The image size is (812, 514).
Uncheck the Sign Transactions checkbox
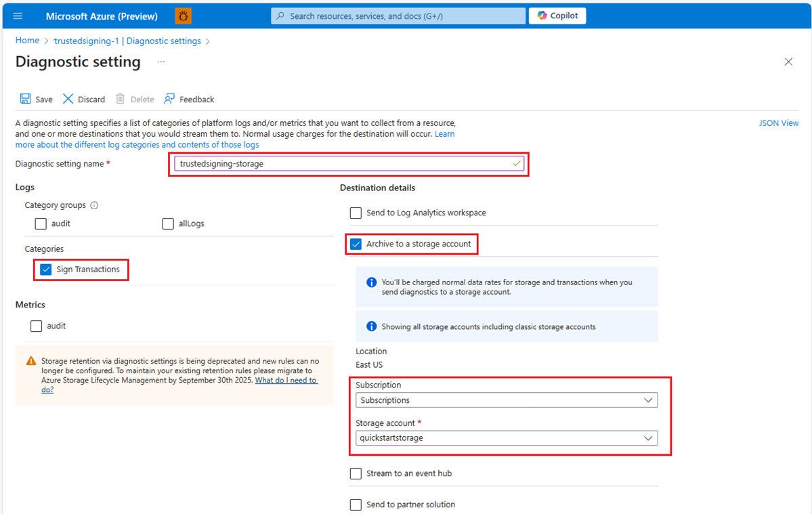[x=46, y=269]
